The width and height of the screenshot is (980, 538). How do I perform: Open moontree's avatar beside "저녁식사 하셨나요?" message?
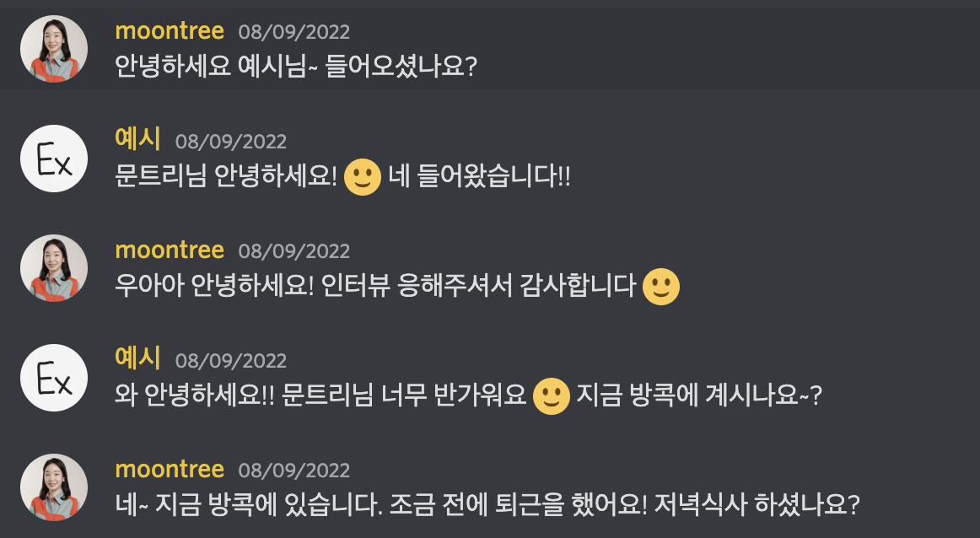(54, 487)
